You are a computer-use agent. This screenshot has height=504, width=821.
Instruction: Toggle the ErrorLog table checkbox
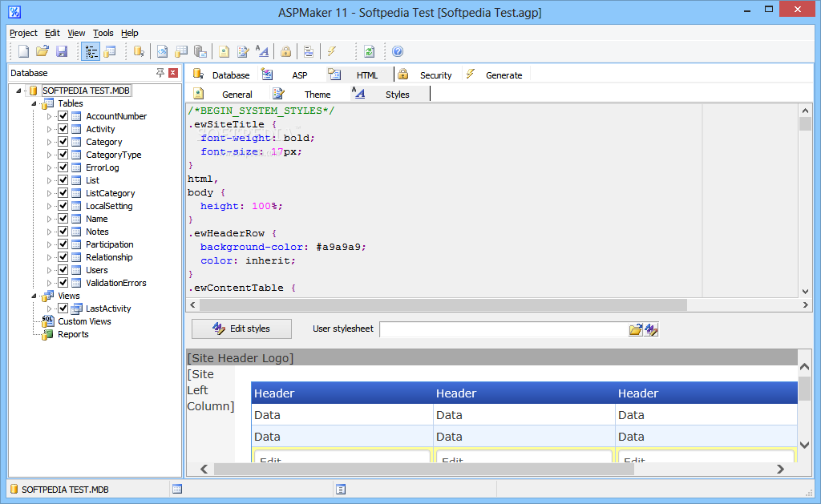[63, 167]
